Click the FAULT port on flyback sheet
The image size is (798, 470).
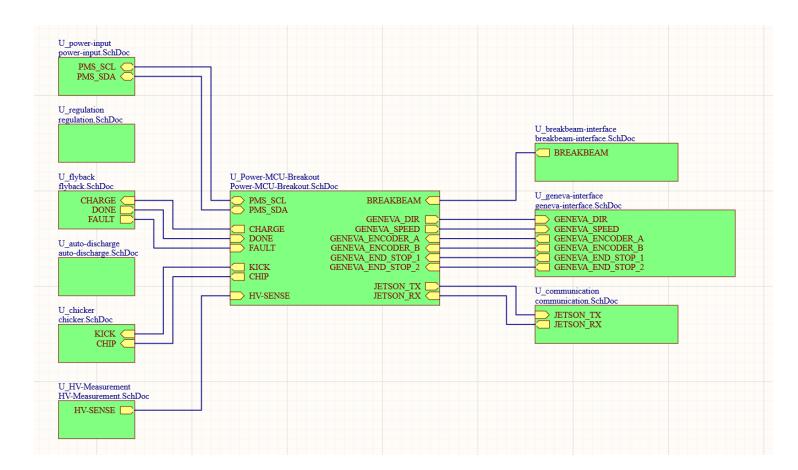click(127, 219)
